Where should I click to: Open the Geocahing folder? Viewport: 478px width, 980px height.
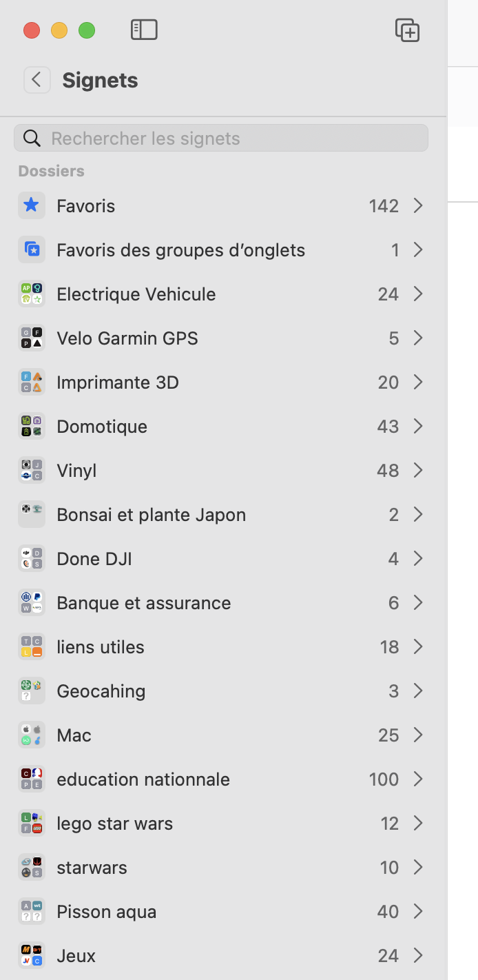(101, 691)
